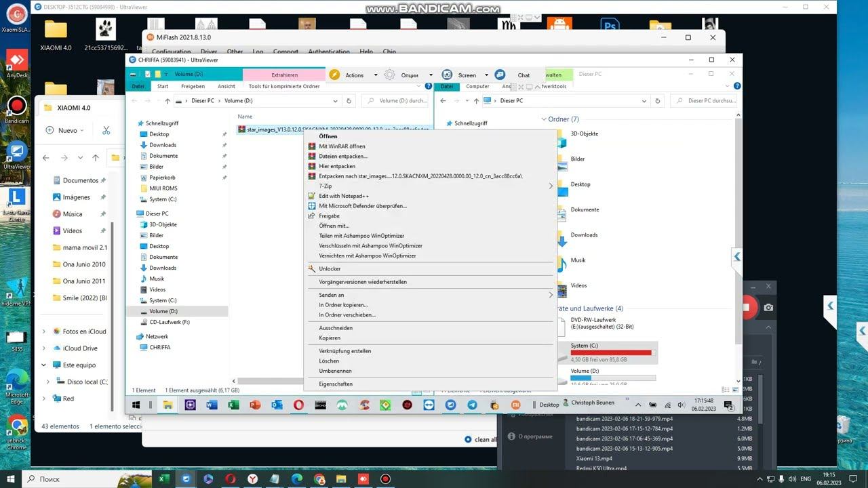Image resolution: width=868 pixels, height=488 pixels.
Task: Select 'Papierkorb' in the navigation pane
Action: (162, 178)
